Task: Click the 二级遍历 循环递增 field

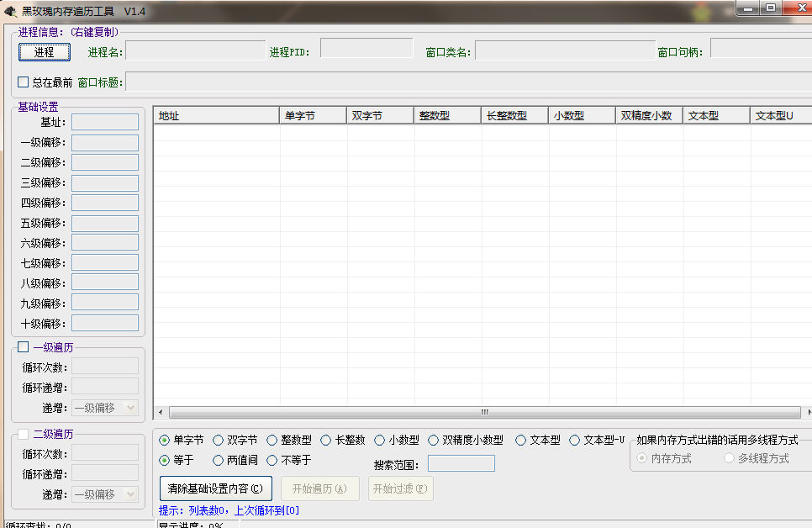Action: 105,473
